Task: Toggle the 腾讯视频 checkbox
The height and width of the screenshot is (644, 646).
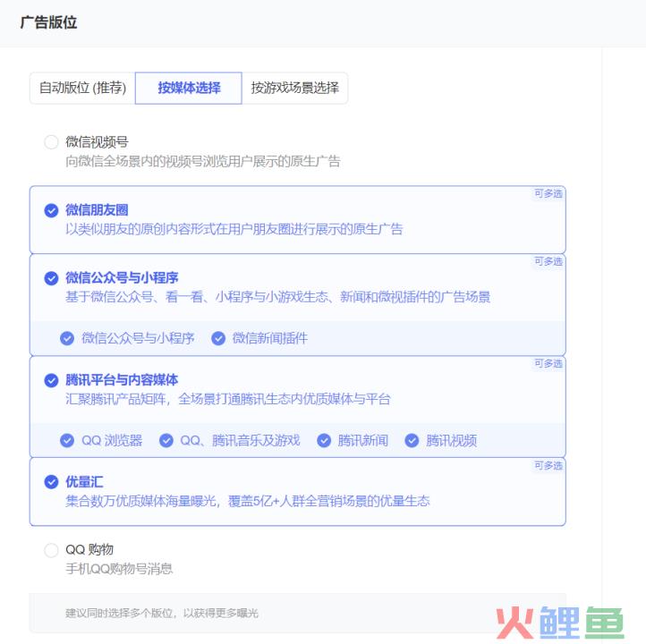Action: click(412, 441)
